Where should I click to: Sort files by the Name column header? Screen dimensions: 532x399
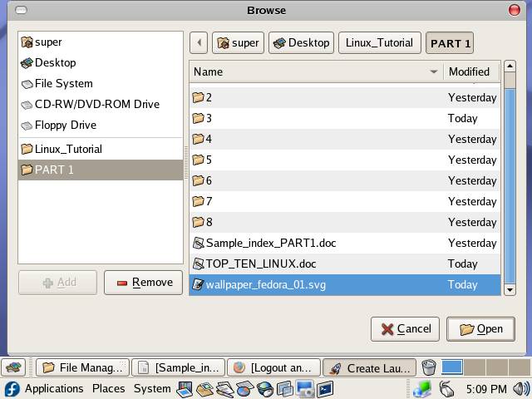pos(316,72)
